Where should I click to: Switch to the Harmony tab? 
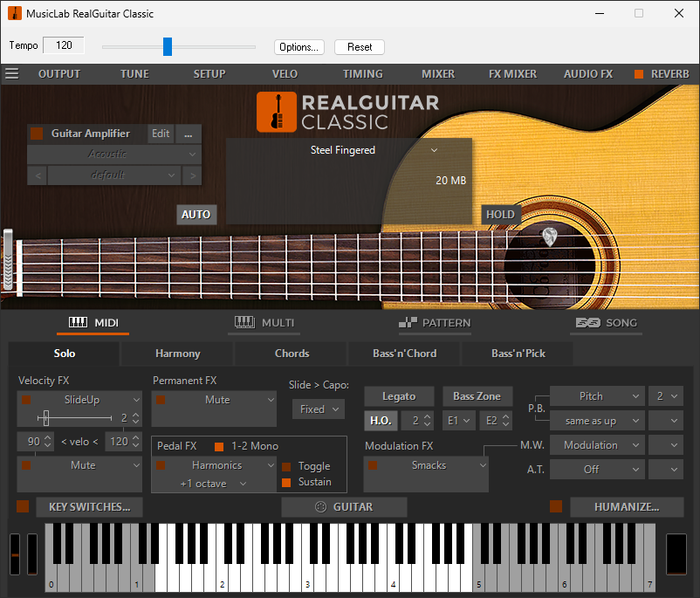tap(178, 354)
